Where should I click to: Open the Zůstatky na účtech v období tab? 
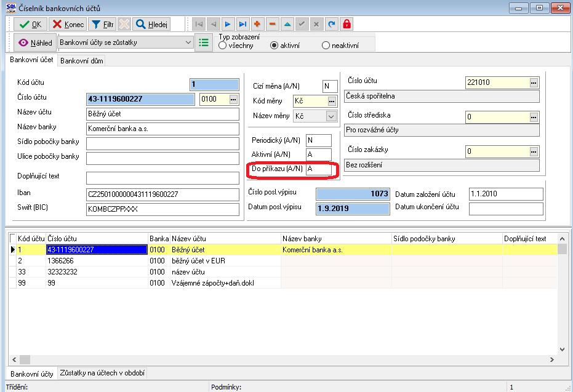[x=102, y=373]
